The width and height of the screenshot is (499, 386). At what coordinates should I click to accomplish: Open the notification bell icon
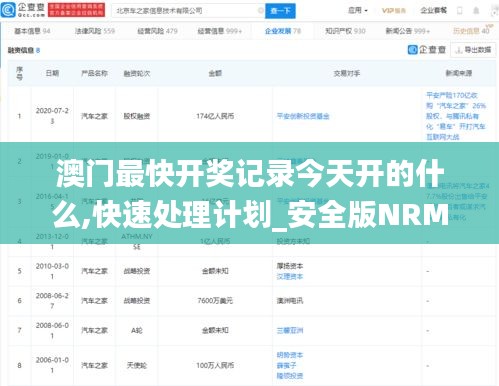[476, 11]
